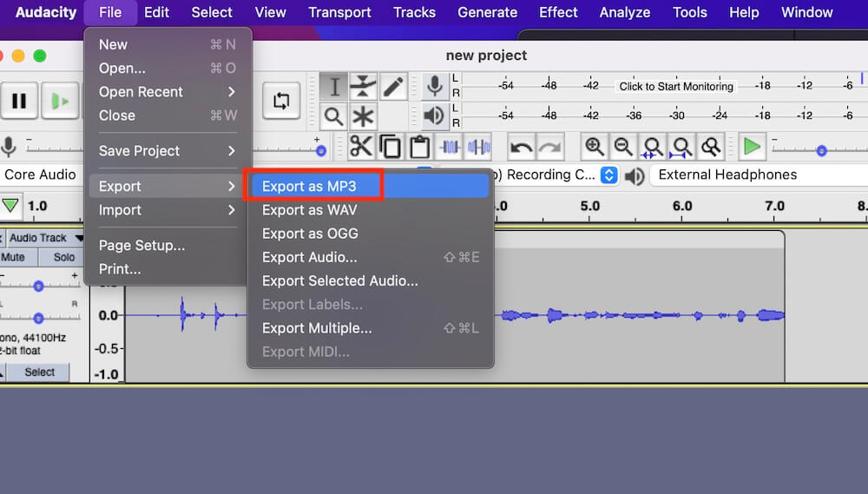The image size is (868, 494).
Task: Click 'Click to Start Monitoring' on record meter
Action: [x=676, y=87]
